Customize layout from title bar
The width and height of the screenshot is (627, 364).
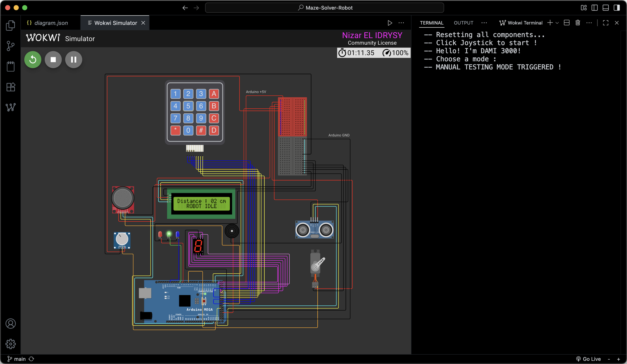tap(584, 8)
